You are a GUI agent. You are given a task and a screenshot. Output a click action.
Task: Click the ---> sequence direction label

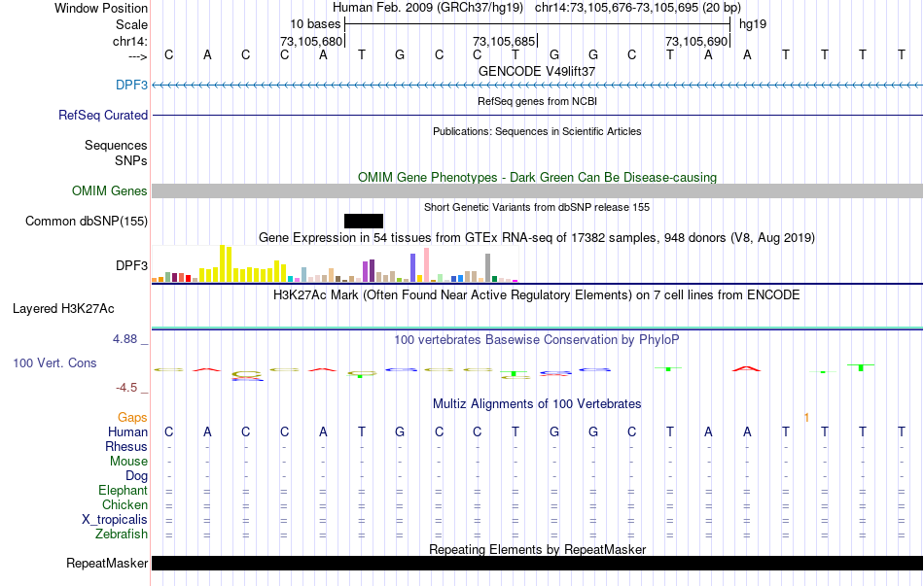click(138, 56)
